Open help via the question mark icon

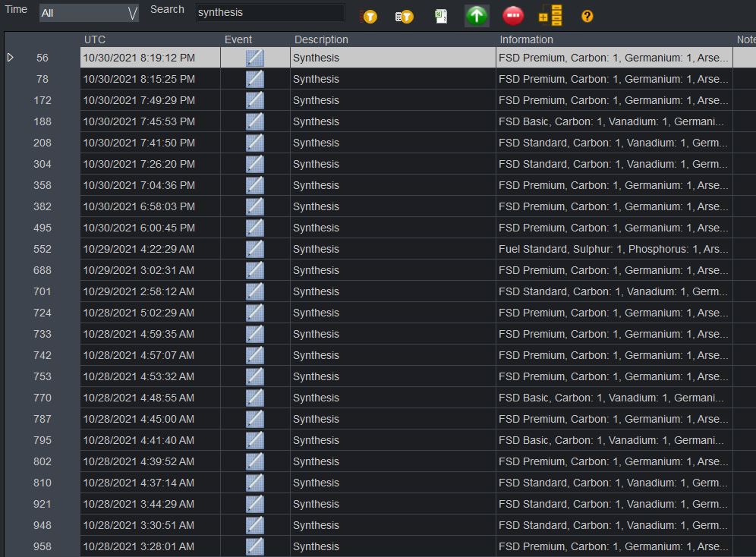587,17
